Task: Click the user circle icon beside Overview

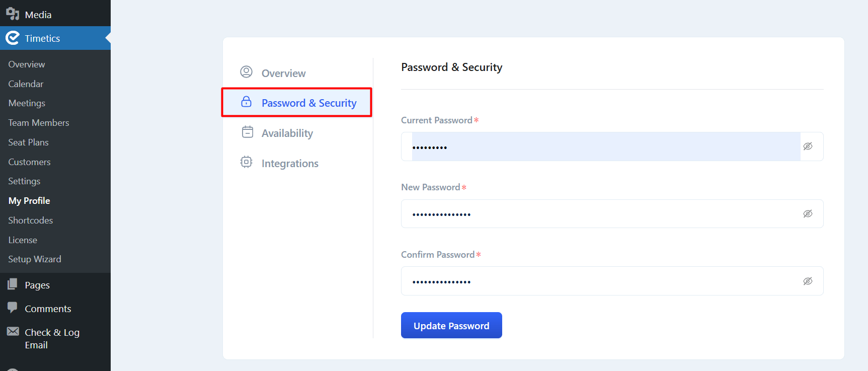Action: tap(246, 72)
